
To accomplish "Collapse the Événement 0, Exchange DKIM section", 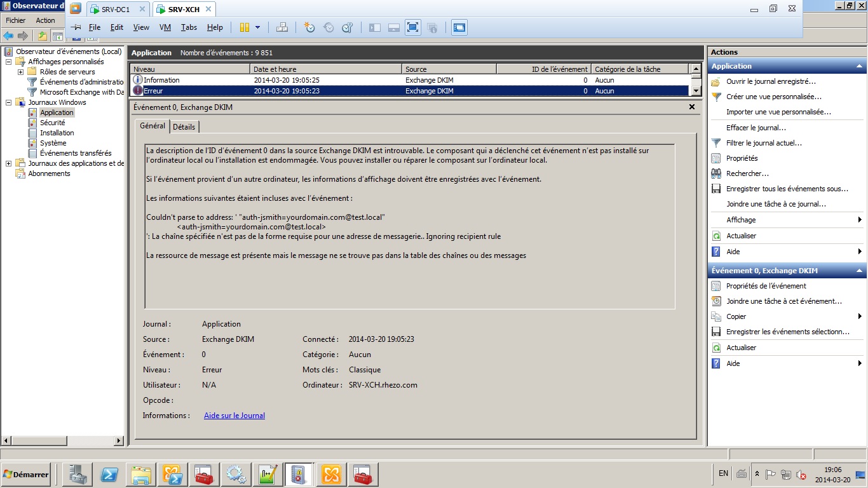I will (860, 271).
